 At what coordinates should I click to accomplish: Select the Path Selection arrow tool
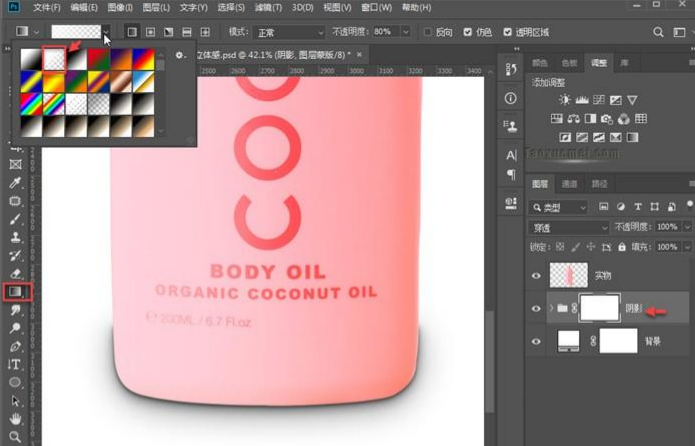16,401
